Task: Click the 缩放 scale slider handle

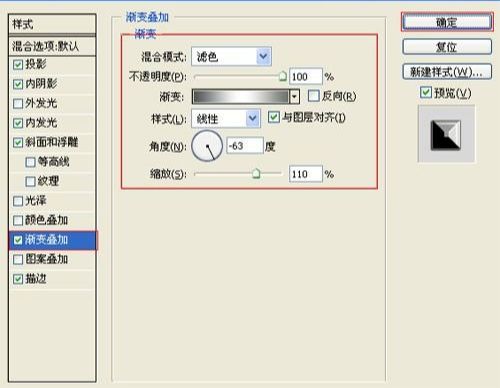Action: point(256,174)
